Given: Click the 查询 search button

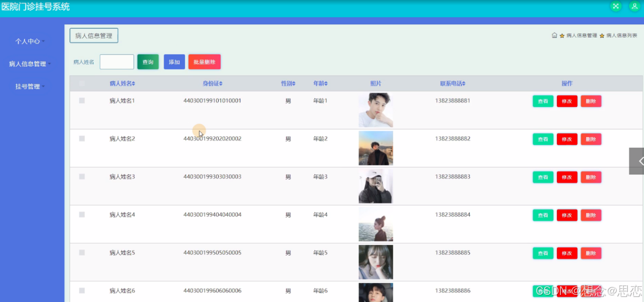Looking at the screenshot, I should click(x=148, y=62).
